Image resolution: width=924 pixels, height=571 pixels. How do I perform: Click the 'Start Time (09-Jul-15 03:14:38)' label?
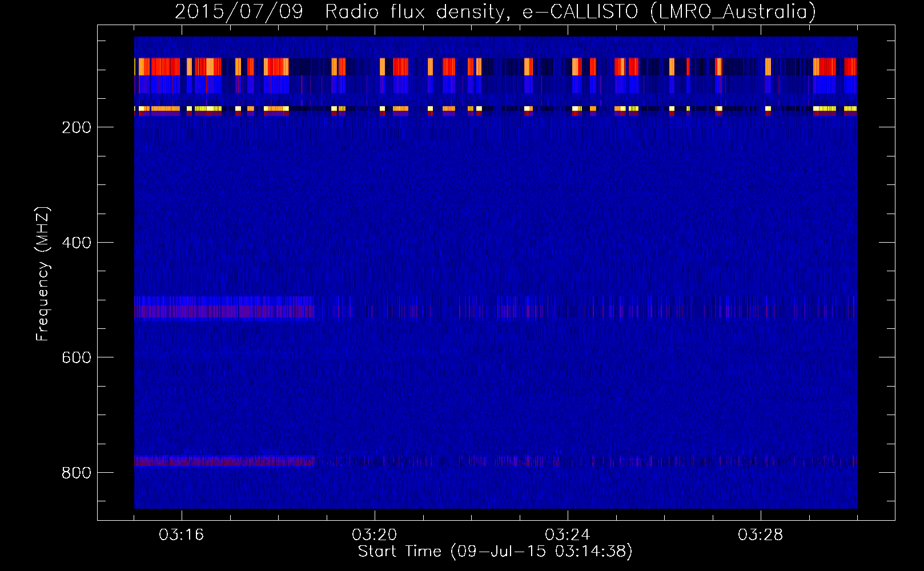pos(495,552)
